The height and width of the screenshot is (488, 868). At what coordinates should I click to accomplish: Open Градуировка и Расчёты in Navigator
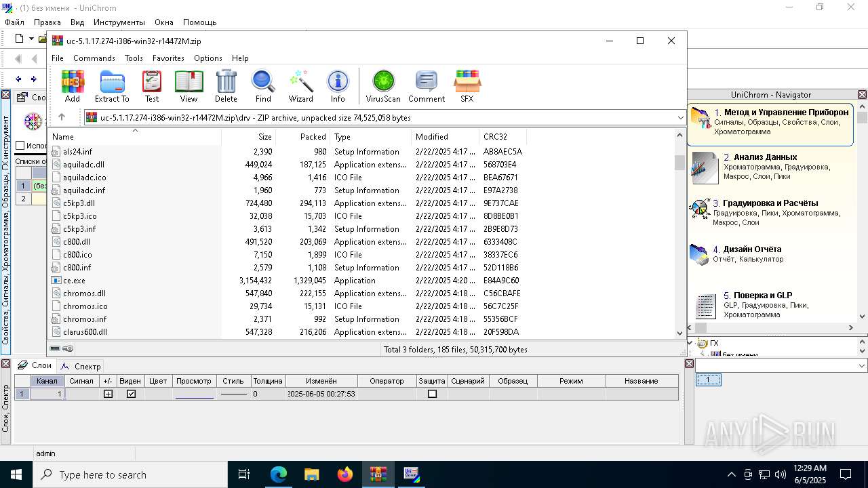pyautogui.click(x=770, y=213)
